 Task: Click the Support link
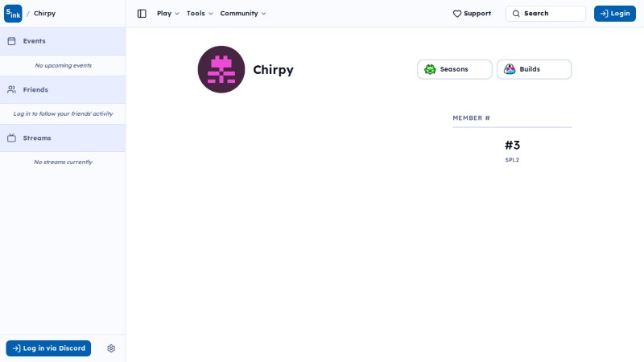click(x=473, y=14)
